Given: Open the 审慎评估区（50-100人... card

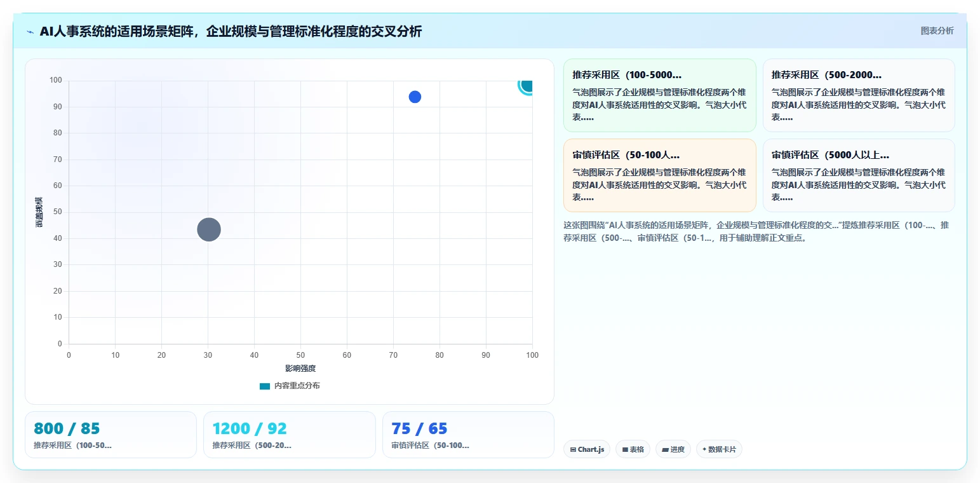Looking at the screenshot, I should coord(659,175).
